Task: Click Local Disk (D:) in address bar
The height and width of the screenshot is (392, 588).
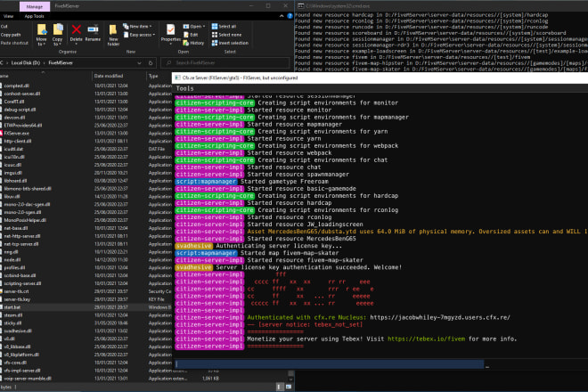Action: pos(26,63)
